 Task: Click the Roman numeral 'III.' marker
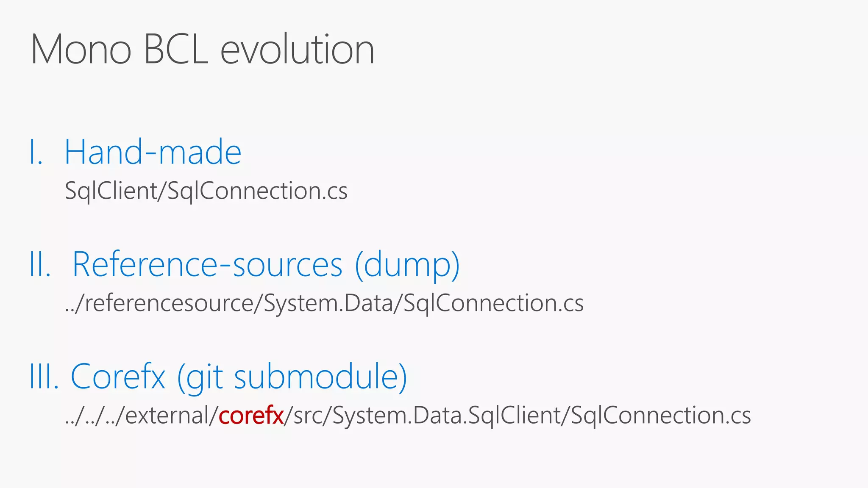pos(44,377)
